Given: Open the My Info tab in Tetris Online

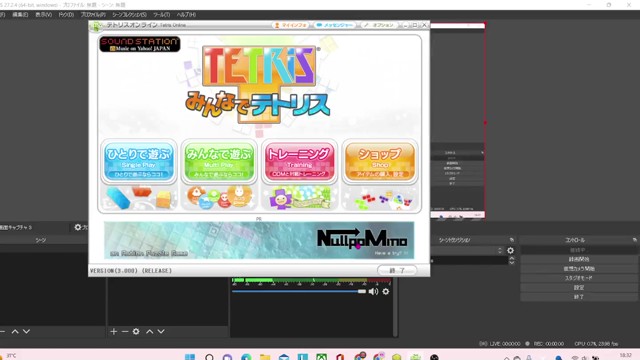Looking at the screenshot, I should click(291, 25).
